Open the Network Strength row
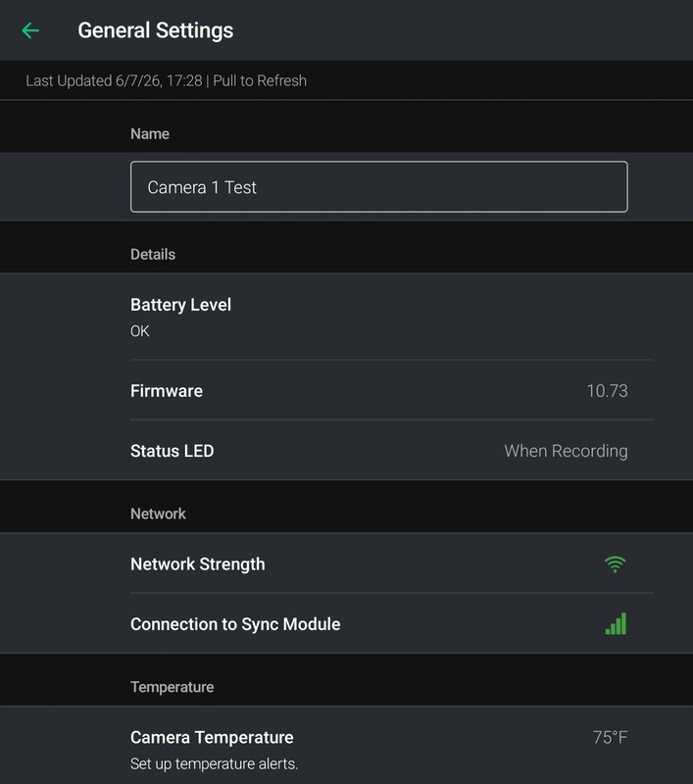The height and width of the screenshot is (784, 693). coord(347,563)
